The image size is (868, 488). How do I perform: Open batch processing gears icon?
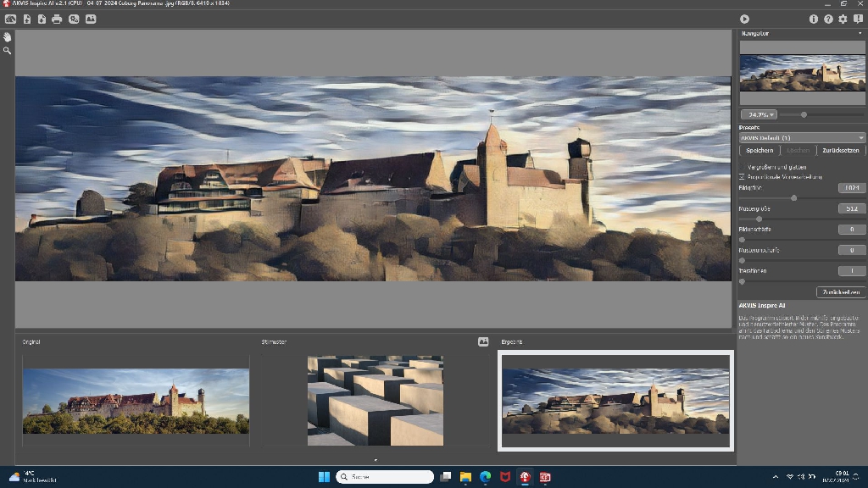[74, 19]
